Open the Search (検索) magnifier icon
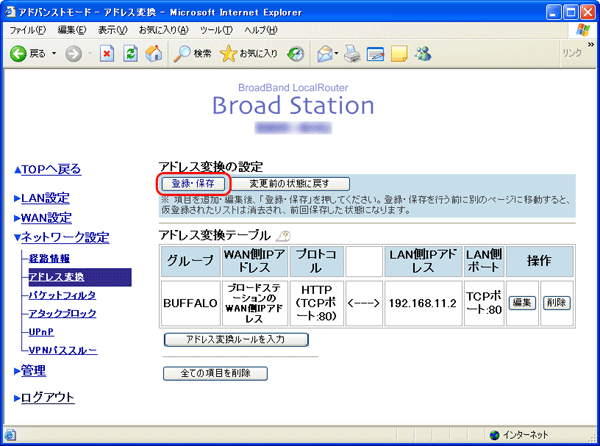 pos(182,54)
